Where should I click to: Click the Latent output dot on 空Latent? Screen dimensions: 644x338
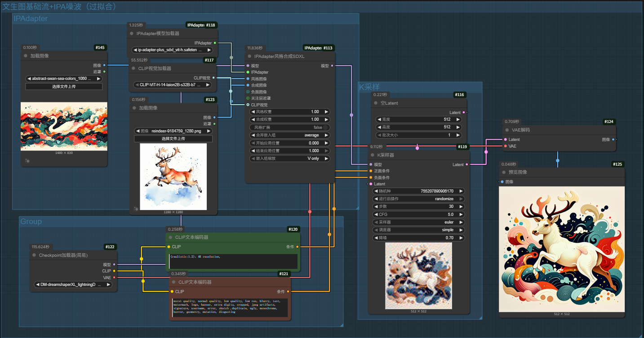tap(464, 113)
